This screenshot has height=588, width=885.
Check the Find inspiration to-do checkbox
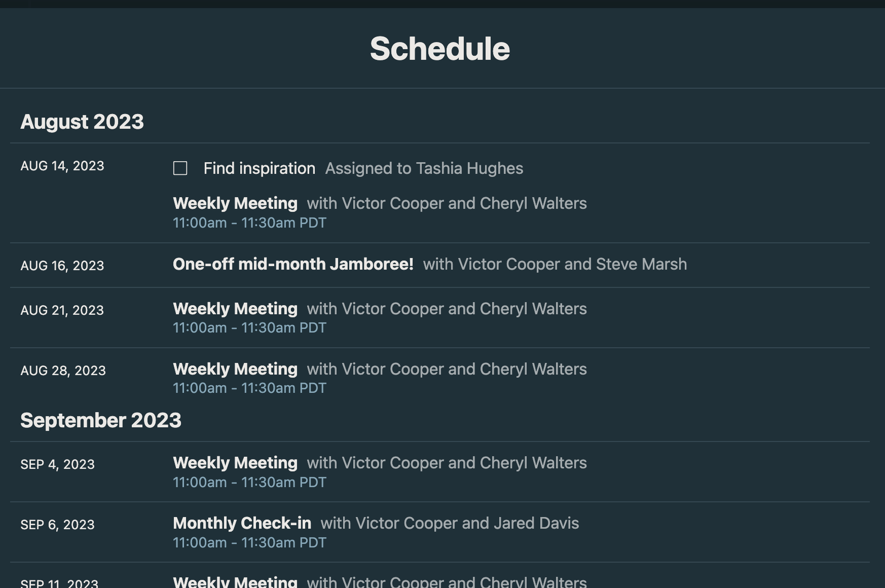[x=180, y=168]
